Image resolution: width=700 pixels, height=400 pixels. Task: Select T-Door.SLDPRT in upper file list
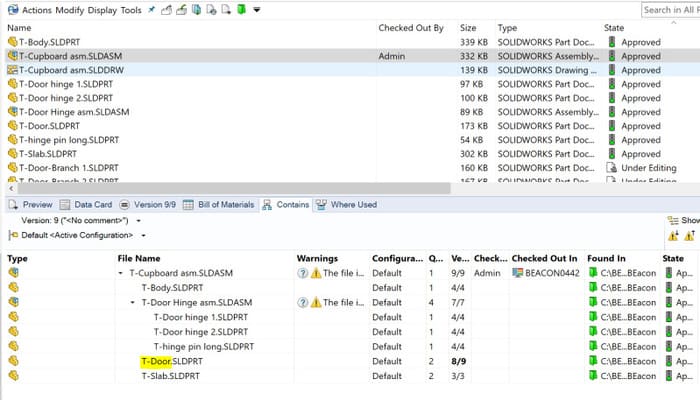click(x=50, y=126)
